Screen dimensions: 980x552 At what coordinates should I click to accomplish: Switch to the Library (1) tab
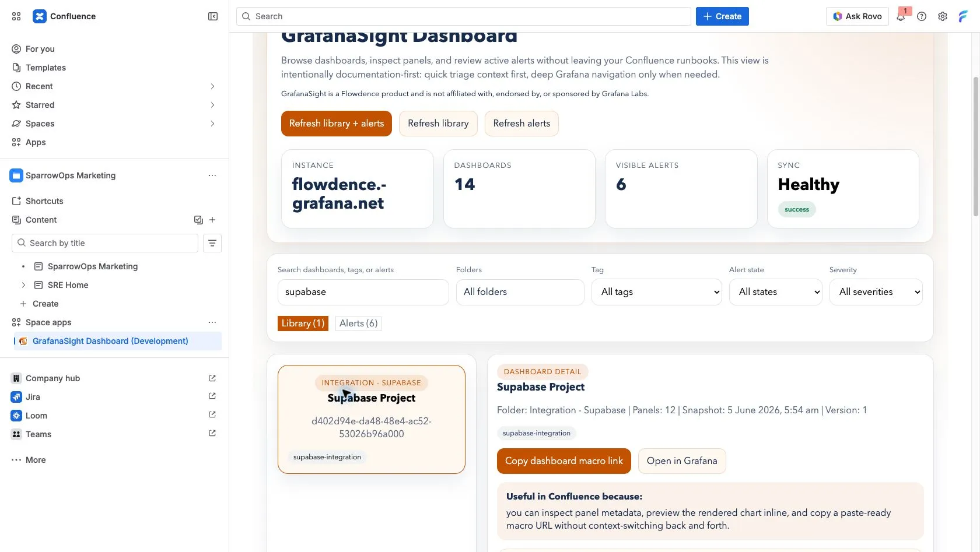303,324
